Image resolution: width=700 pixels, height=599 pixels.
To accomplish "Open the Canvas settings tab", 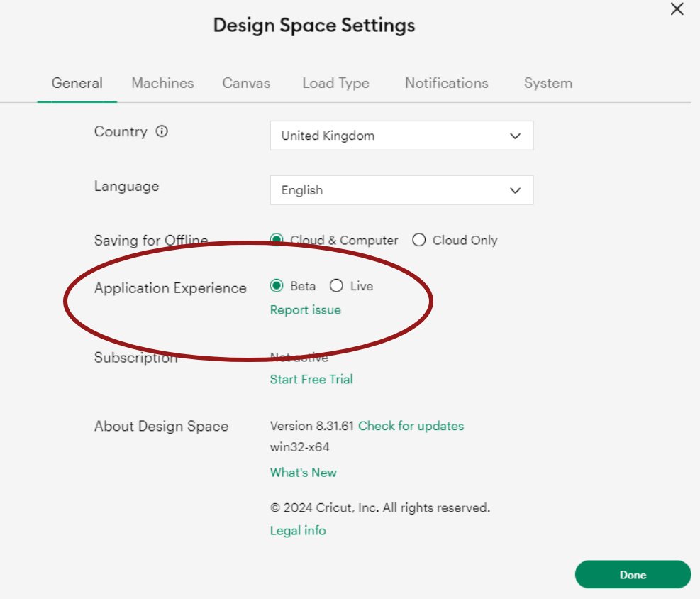I will 246,83.
